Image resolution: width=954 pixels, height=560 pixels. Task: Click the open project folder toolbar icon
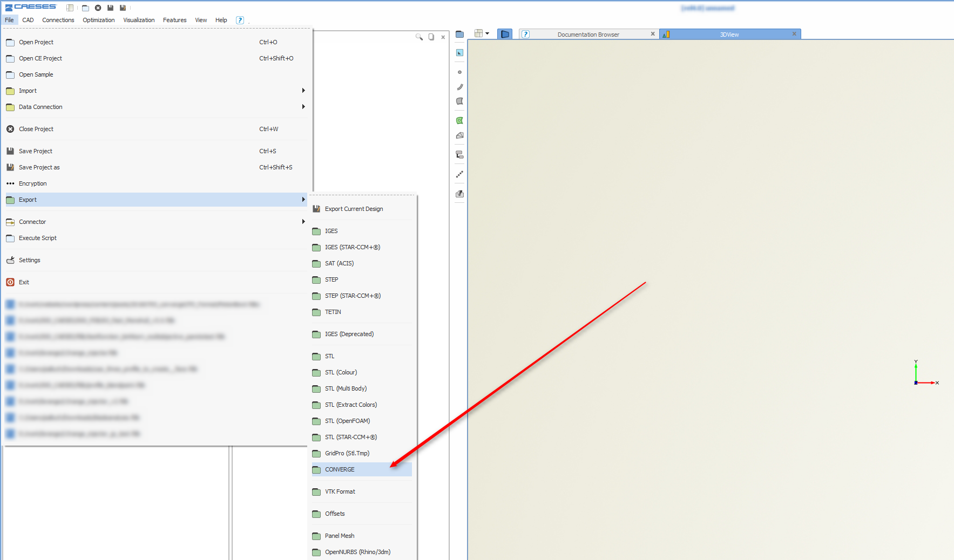click(x=85, y=8)
